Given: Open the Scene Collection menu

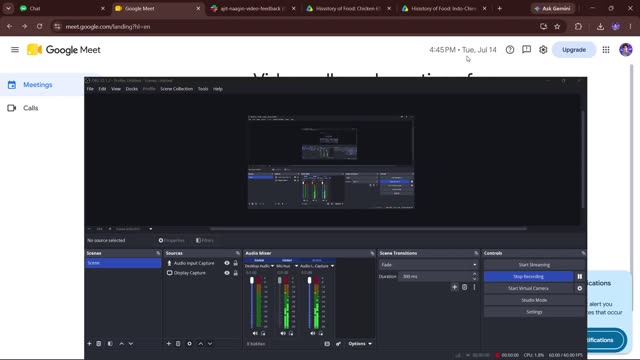Looking at the screenshot, I should (x=176, y=89).
